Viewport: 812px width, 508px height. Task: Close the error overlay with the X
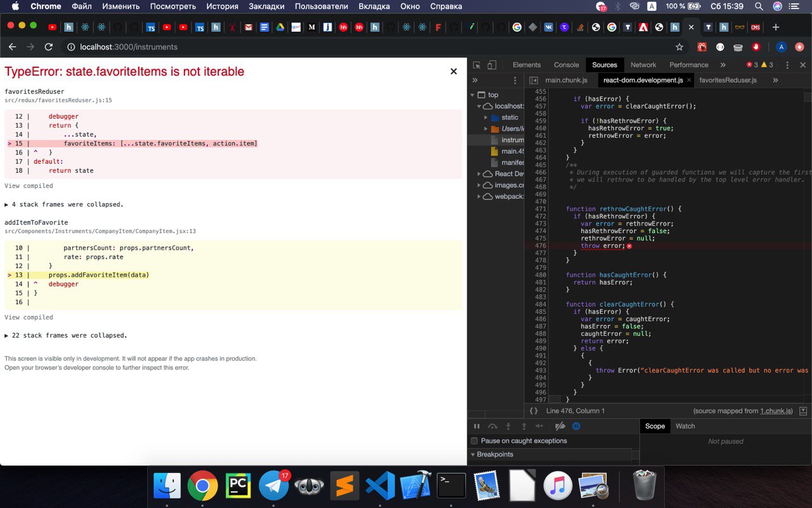pyautogui.click(x=454, y=72)
